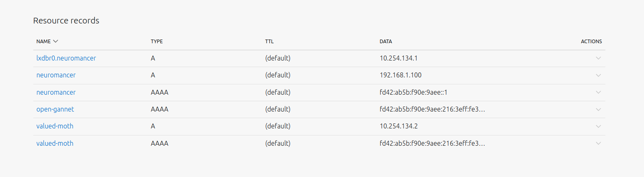The image size is (644, 177).
Task: Open neuromancer link in the AAAA row
Action: 56,93
